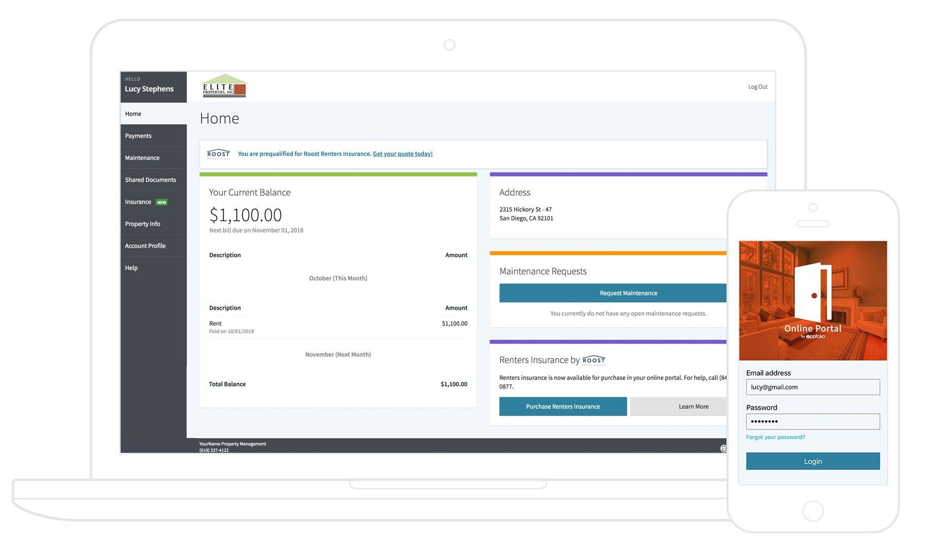Screen dimensions: 926x560
Task: Open the Payments section in sidebar
Action: point(138,136)
